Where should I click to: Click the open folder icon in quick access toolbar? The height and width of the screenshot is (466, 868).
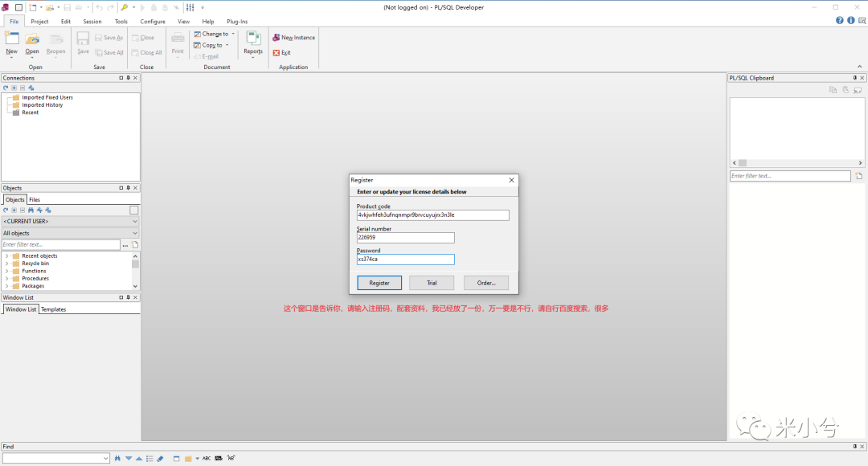point(50,8)
